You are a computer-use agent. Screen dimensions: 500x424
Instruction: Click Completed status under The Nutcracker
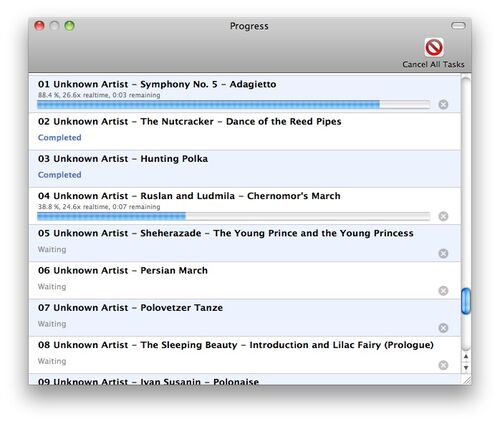click(60, 138)
